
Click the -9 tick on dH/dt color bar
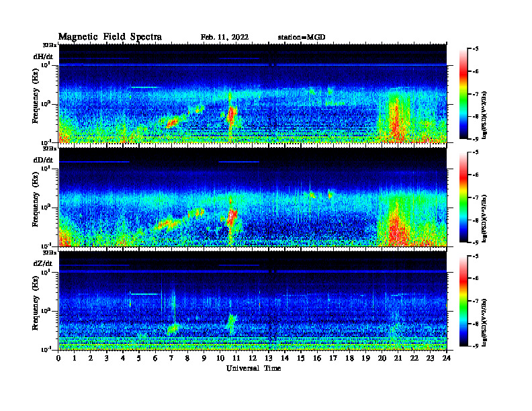[x=476, y=139]
